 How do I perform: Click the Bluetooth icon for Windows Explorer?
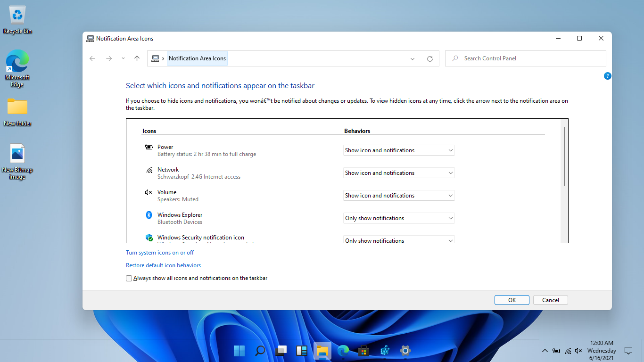click(149, 215)
